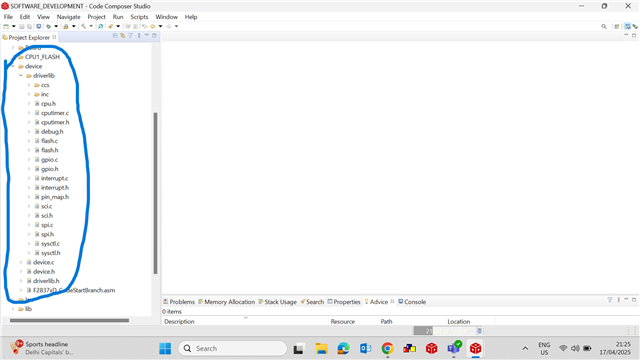Click the Open Perspective icon
The width and height of the screenshot is (640, 360).
pyautogui.click(x=617, y=26)
